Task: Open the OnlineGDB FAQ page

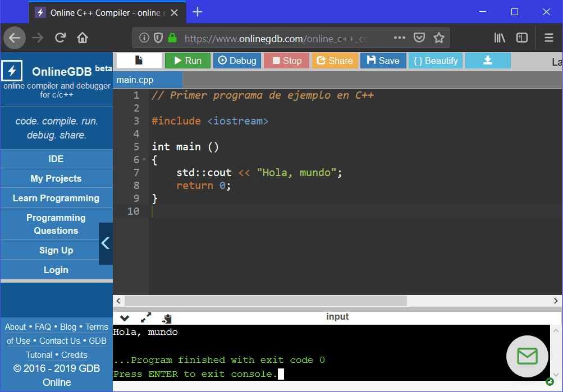Action: pyautogui.click(x=43, y=326)
